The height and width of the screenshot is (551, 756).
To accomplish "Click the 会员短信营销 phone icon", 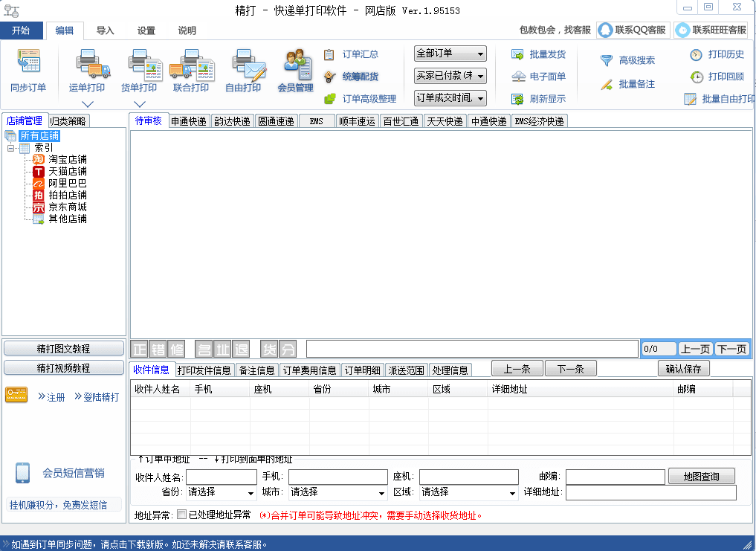I will click(22, 473).
